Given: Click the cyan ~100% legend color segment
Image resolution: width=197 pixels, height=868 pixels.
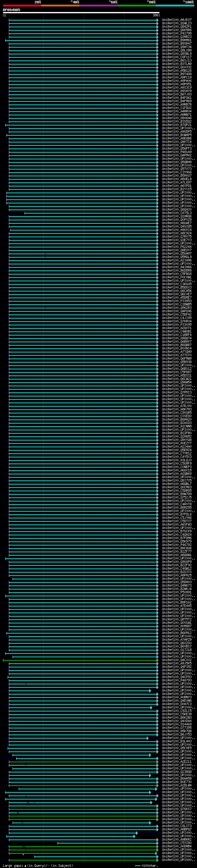Looking at the screenshot, I should [x=175, y=6].
